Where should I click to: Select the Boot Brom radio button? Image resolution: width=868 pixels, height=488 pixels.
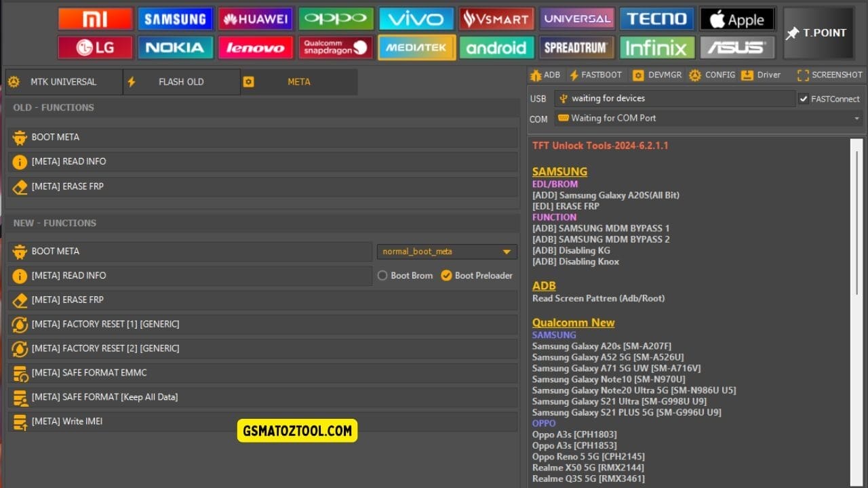coord(382,276)
